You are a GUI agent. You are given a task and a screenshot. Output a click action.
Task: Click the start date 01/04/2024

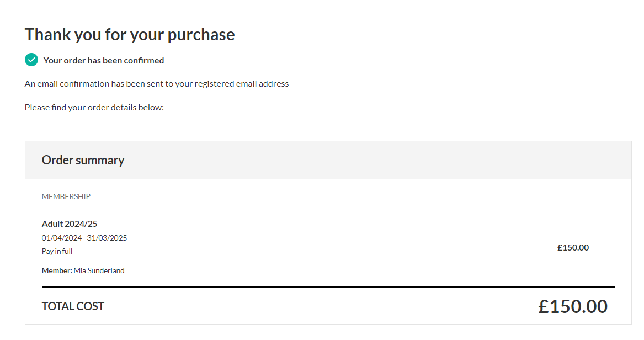click(62, 238)
